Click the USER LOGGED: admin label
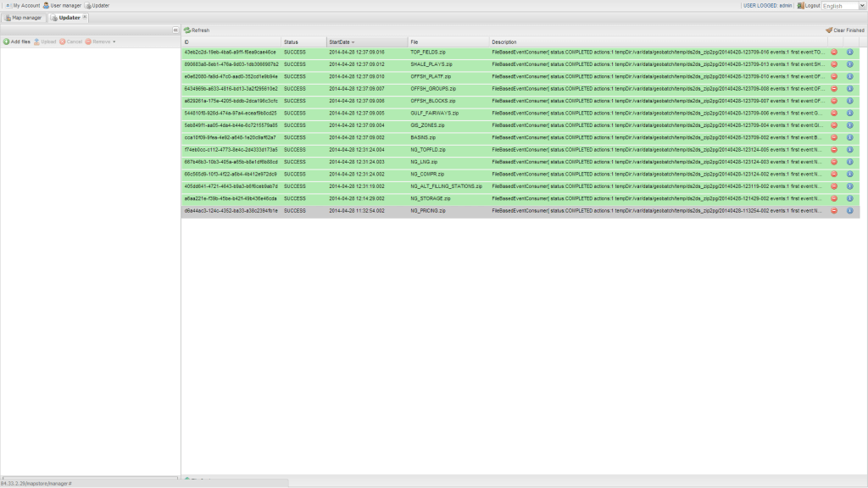This screenshot has height=488, width=868. click(767, 6)
